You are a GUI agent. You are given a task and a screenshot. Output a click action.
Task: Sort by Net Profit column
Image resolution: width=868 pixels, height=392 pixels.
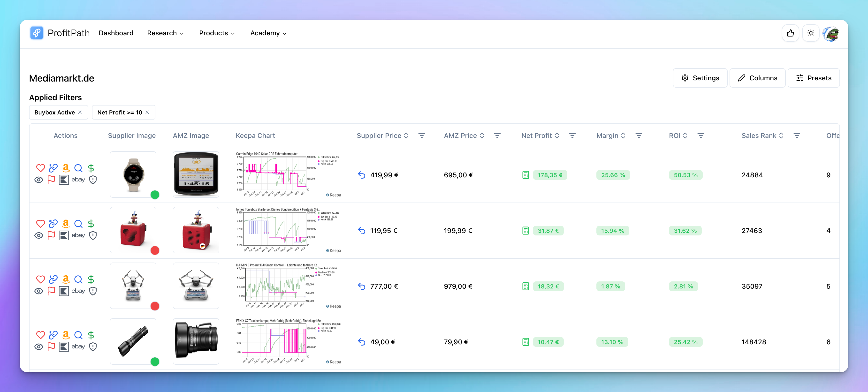point(557,136)
